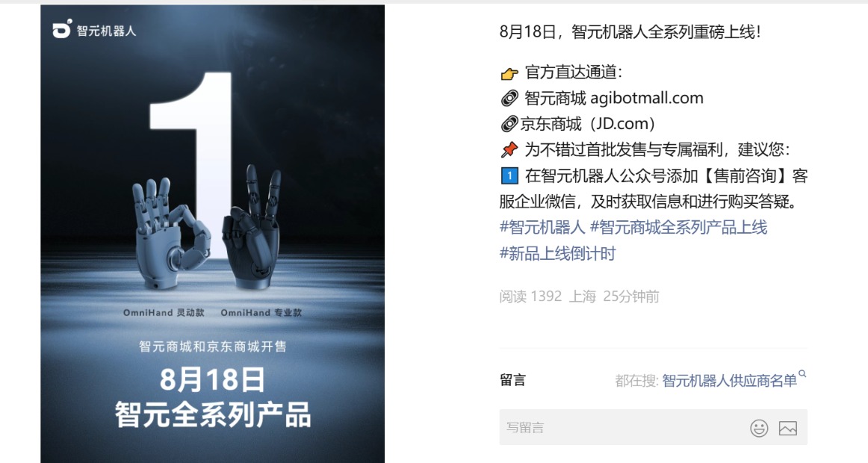Click the 上海 location label

click(x=583, y=296)
